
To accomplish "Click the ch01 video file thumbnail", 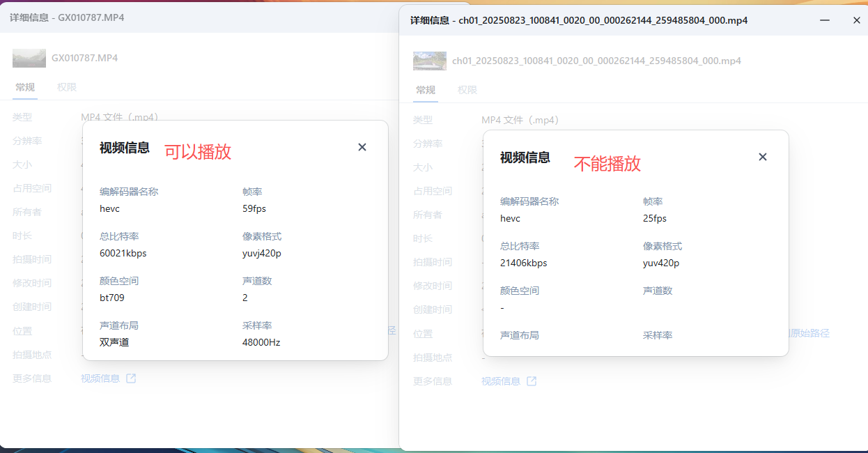I will (x=430, y=61).
